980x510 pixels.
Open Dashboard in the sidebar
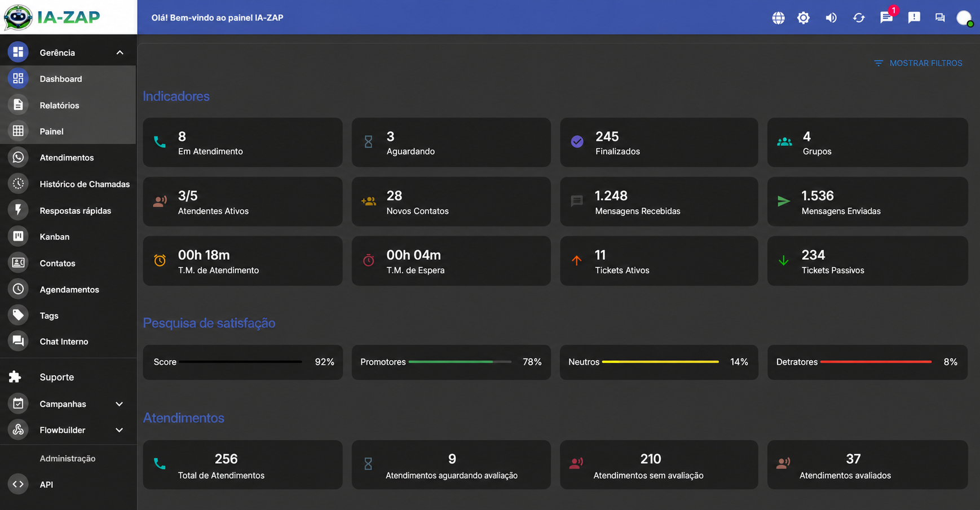coord(68,79)
